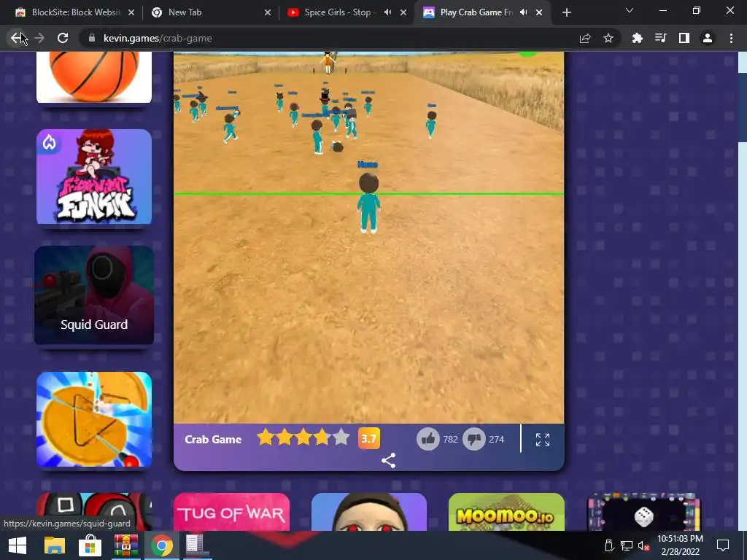The image size is (747, 560).
Task: Click the muted volume tray icon
Action: (x=643, y=545)
